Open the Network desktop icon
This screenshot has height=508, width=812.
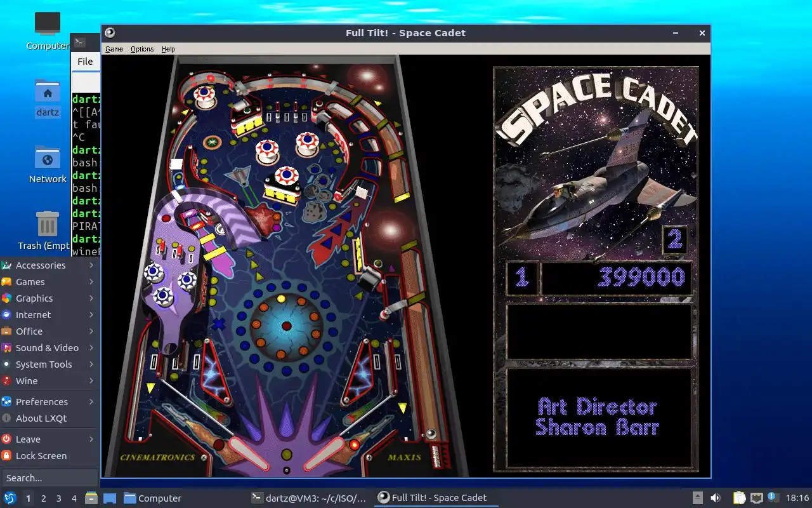coord(48,165)
